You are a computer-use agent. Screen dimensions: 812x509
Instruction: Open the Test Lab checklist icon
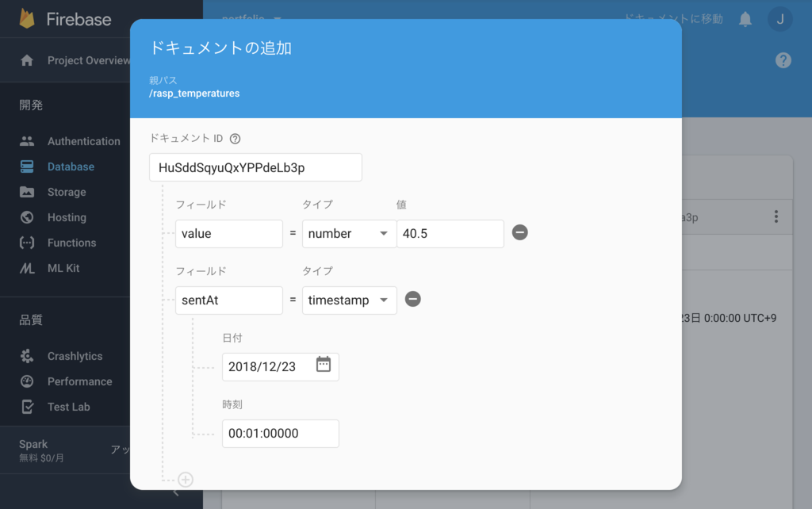(x=27, y=407)
